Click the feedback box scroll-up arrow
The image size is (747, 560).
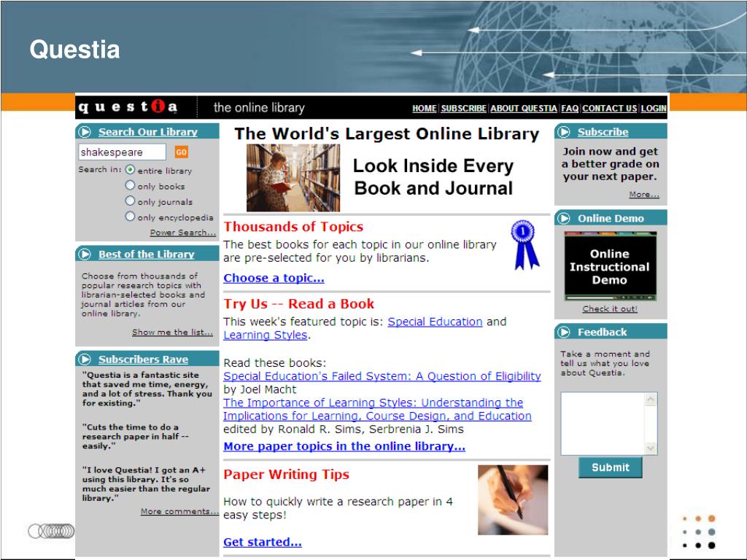(x=651, y=399)
